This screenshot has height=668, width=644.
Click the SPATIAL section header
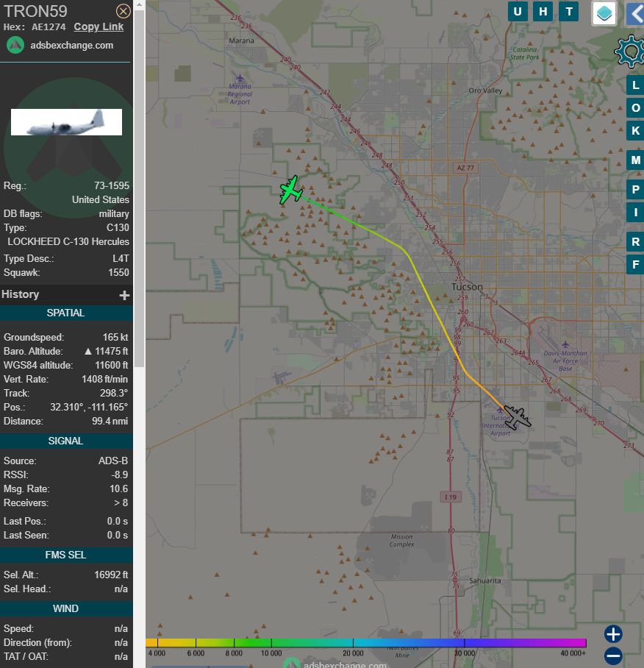[66, 313]
